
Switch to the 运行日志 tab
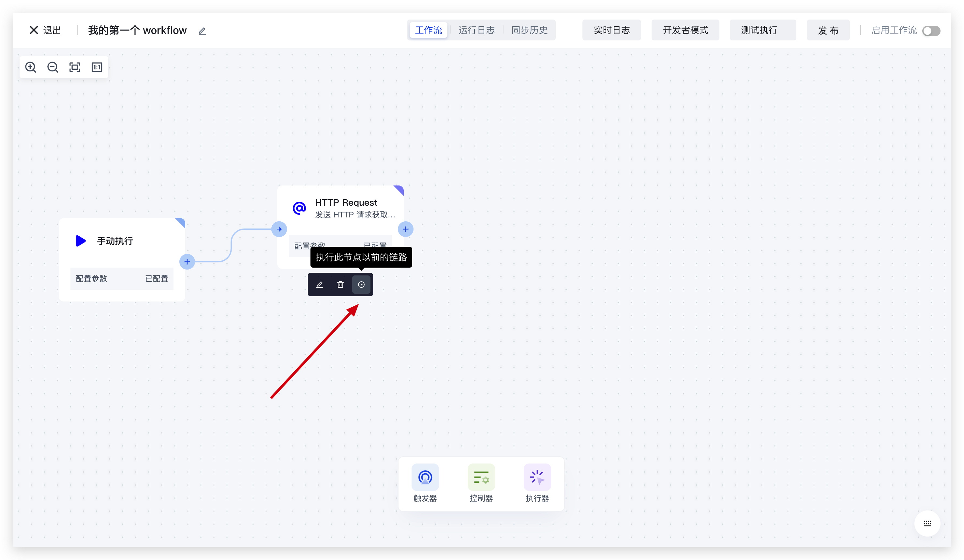(477, 30)
